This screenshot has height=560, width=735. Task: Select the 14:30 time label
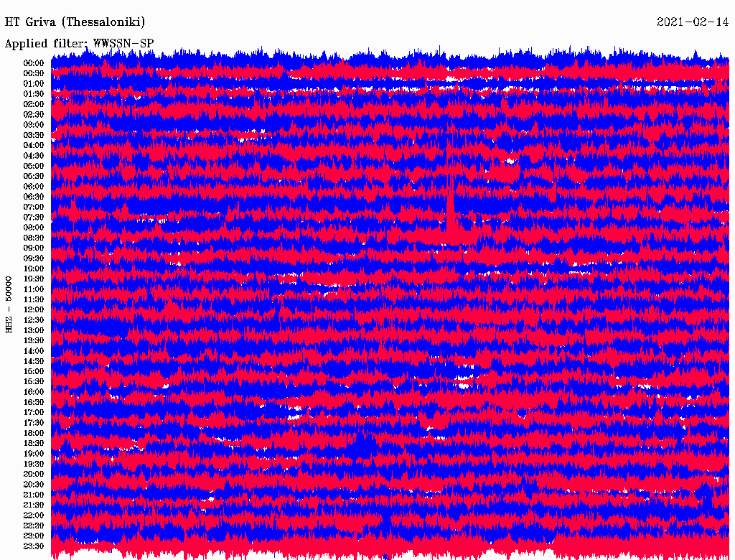point(34,361)
